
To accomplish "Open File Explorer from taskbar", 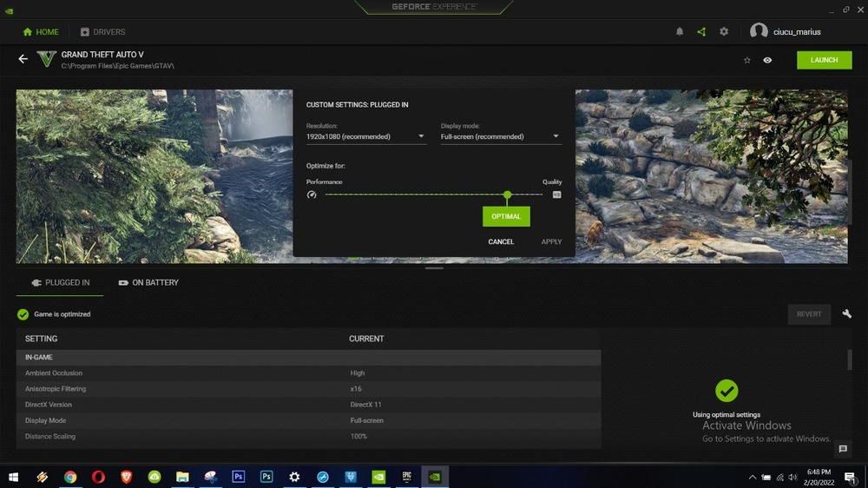I will click(x=182, y=477).
